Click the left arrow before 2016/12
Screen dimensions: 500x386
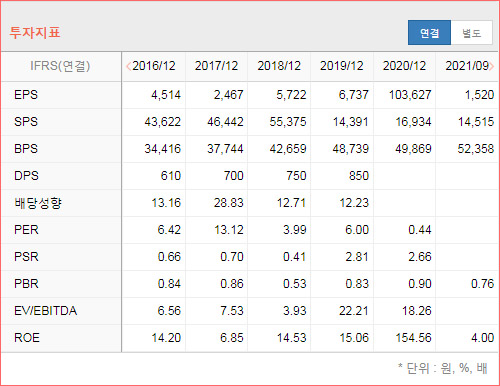128,66
